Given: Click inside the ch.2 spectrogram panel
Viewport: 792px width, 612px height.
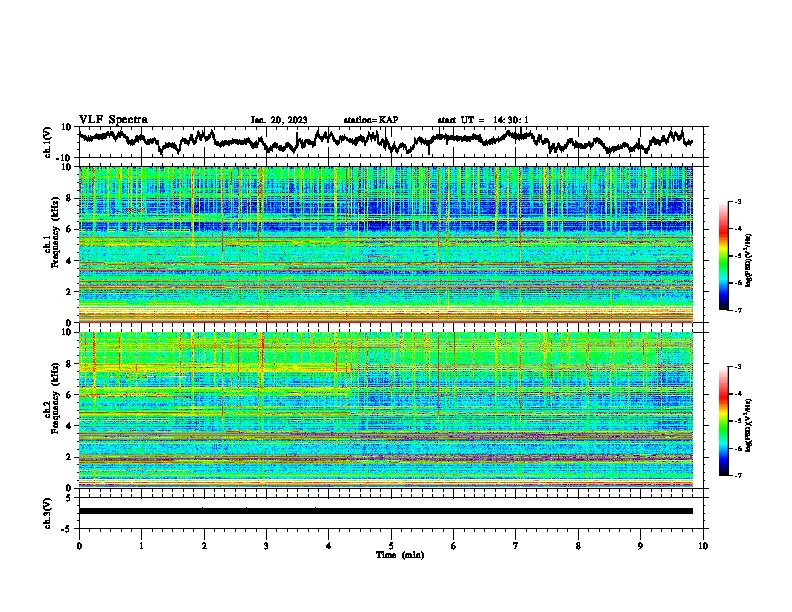Looking at the screenshot, I should (x=386, y=410).
